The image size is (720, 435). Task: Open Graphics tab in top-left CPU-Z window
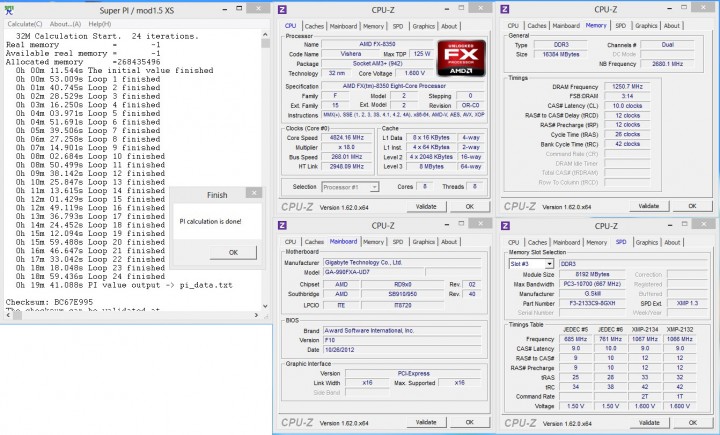coord(423,26)
